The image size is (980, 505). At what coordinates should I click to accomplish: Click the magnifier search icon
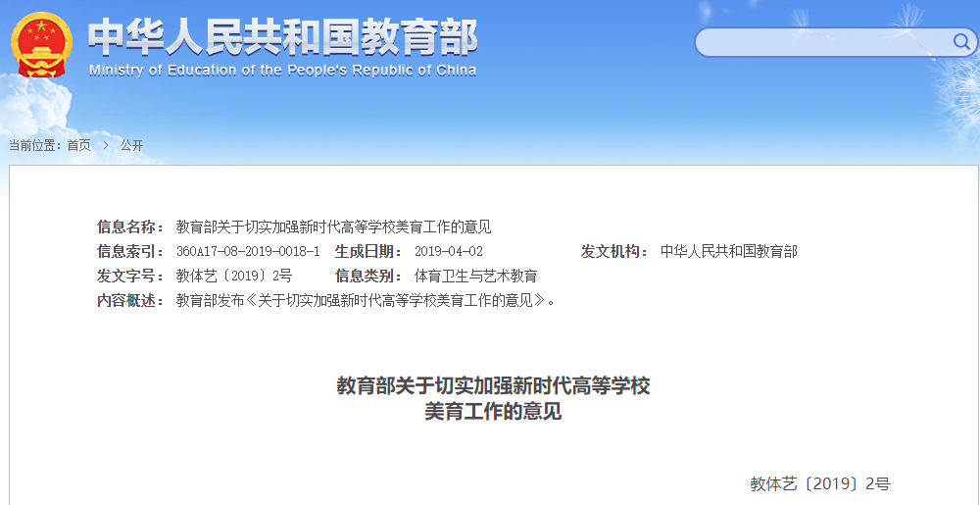click(960, 42)
